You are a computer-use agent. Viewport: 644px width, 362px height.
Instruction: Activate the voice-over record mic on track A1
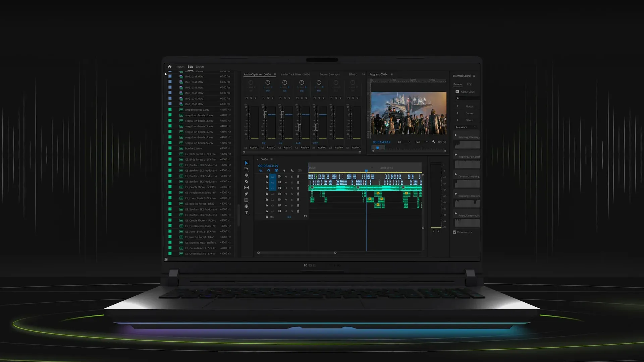(298, 177)
